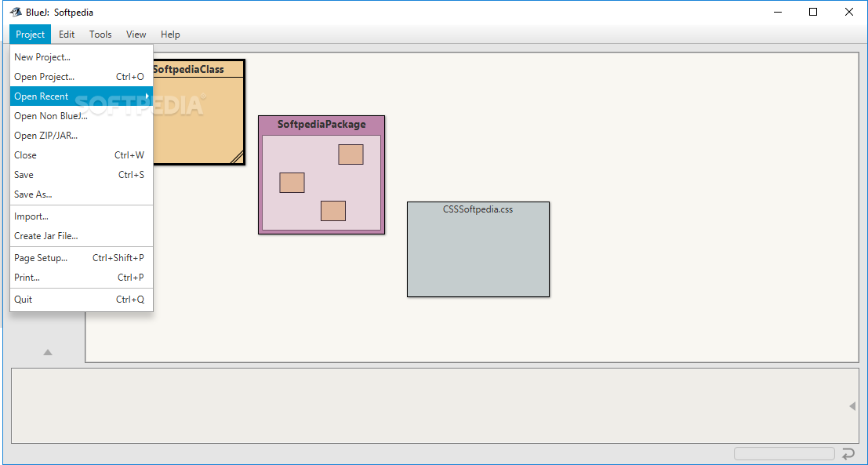Viewport: 868px width, 465px height.
Task: Click the upward triangle below the sidebar
Action: [x=48, y=352]
